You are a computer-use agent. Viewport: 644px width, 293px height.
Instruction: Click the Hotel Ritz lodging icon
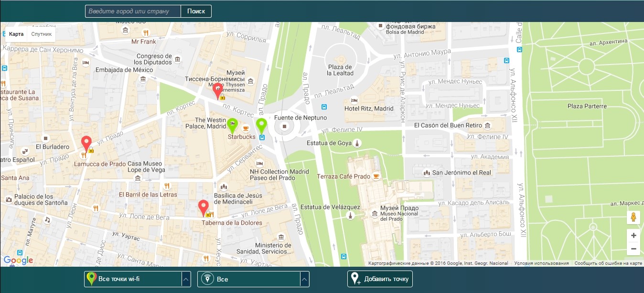pyautogui.click(x=354, y=100)
